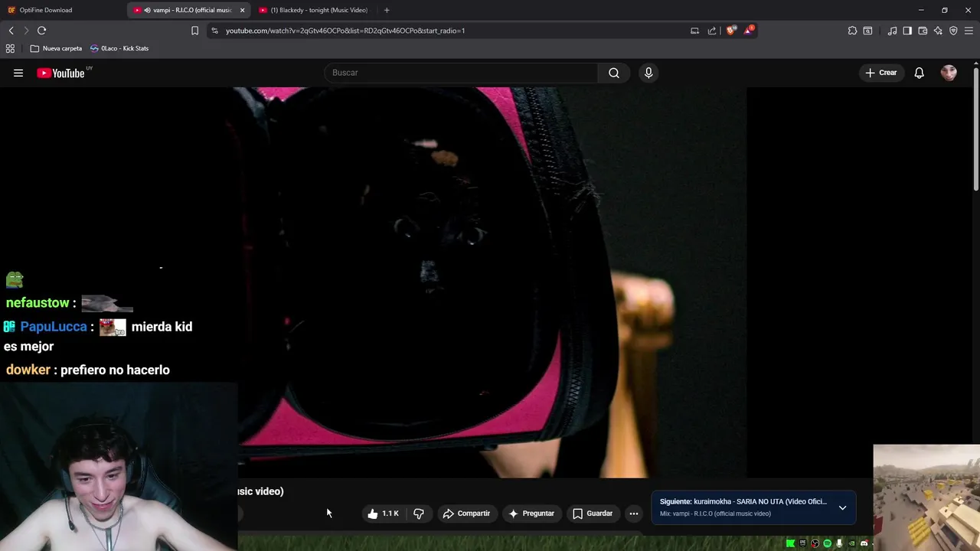The image size is (980, 551).
Task: Start voice search with the microphone
Action: pos(648,73)
